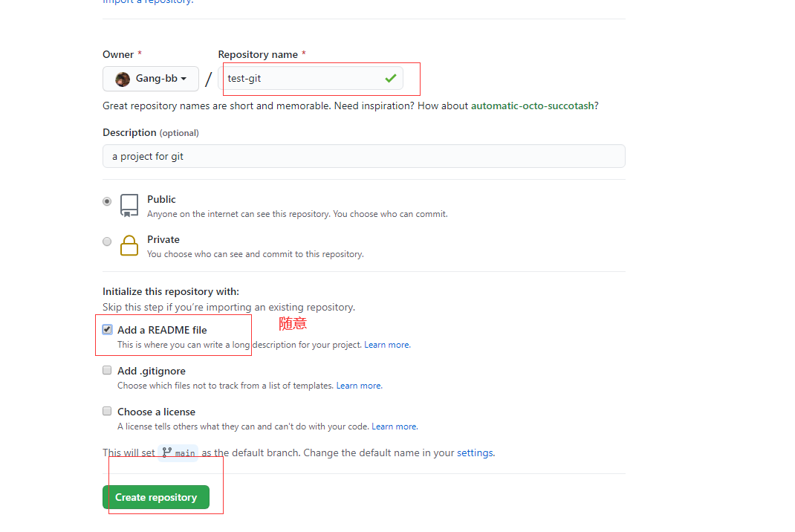The height and width of the screenshot is (532, 795).
Task: Open the Owner dropdown Gang-bb
Action: pos(151,79)
